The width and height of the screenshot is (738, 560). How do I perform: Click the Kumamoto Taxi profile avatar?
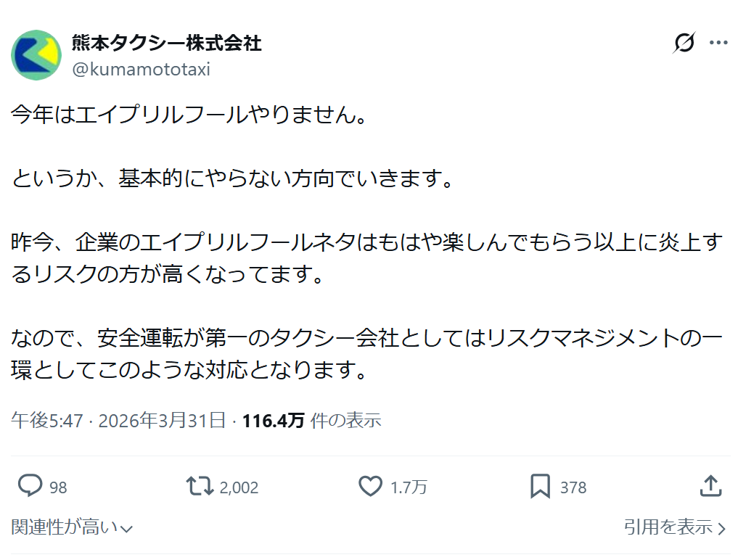(36, 55)
